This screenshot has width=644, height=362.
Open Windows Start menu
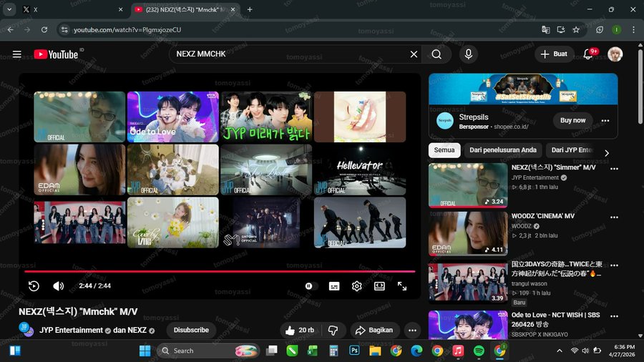point(145,351)
